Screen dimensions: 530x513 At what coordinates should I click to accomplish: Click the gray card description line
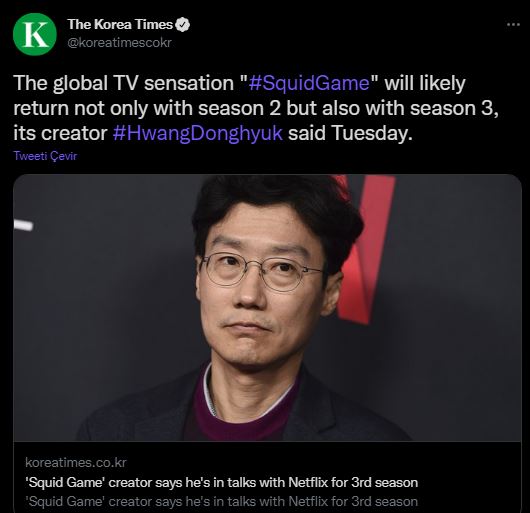[221, 501]
